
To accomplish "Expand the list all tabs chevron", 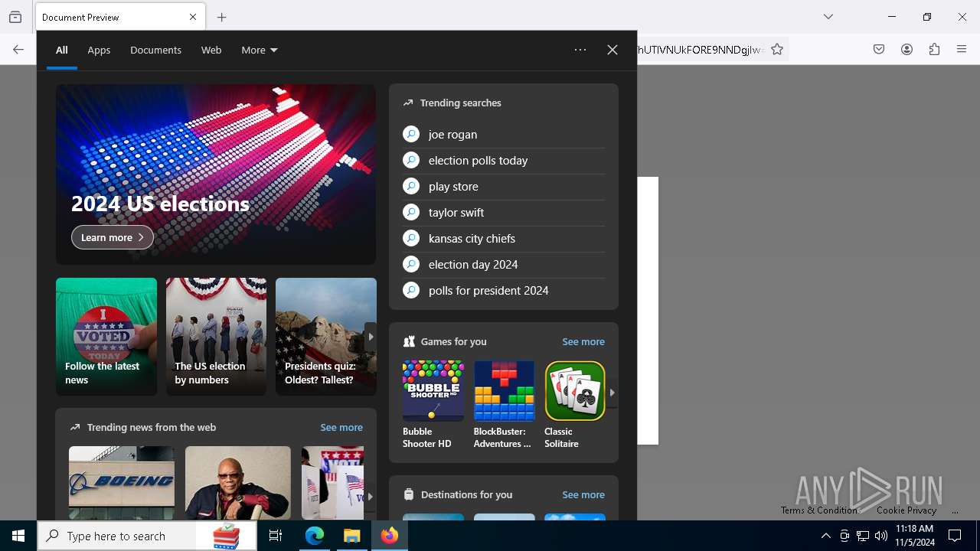I will point(828,17).
